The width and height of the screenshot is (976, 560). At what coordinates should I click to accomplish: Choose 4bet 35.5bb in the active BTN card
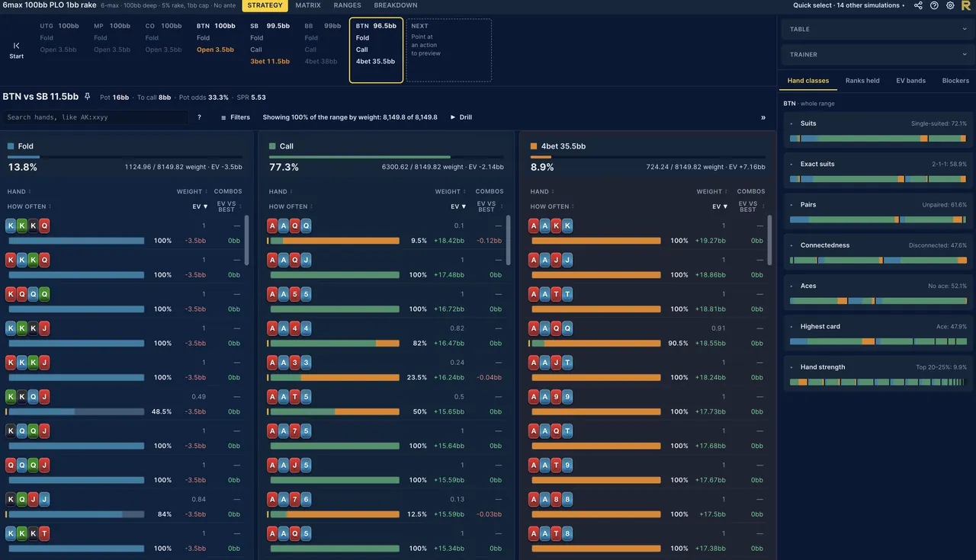click(x=375, y=61)
